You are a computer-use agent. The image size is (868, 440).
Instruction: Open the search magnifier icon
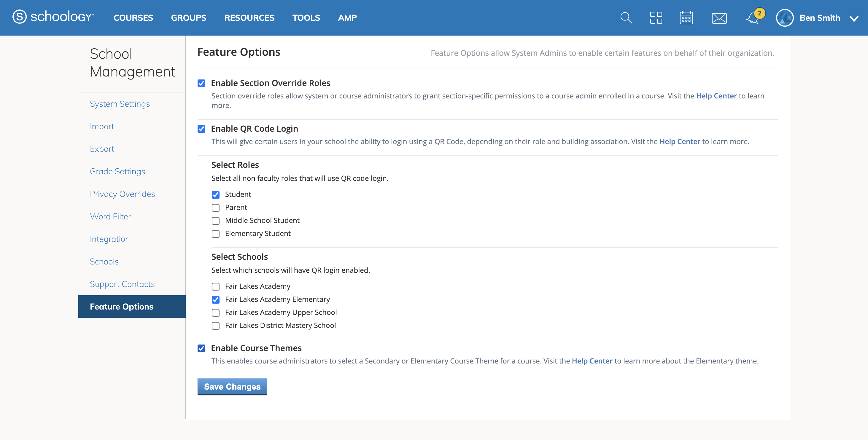click(x=626, y=17)
